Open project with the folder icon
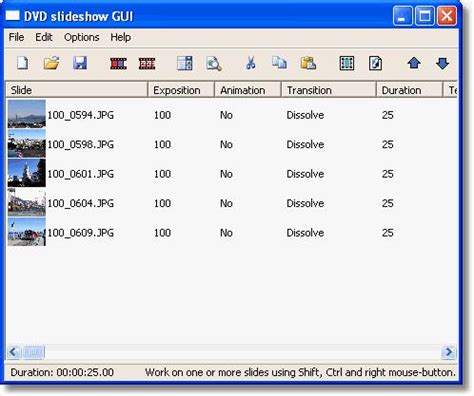 click(51, 63)
